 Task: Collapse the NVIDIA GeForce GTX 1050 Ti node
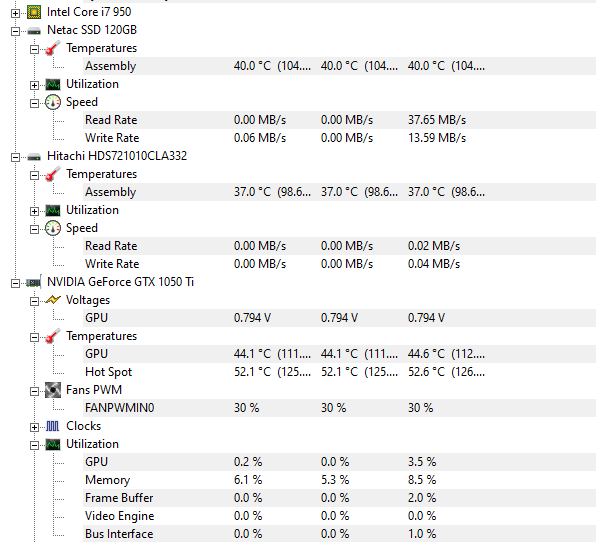(x=15, y=284)
